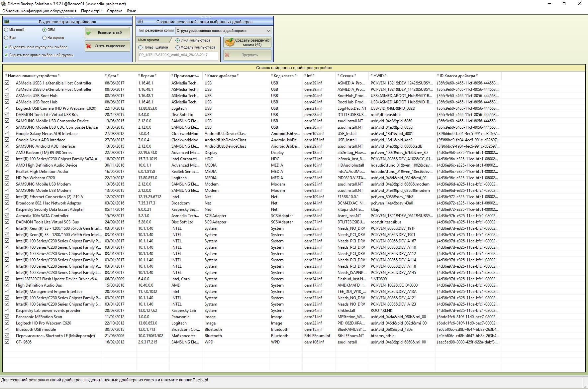Uncheck the GT-I9505 driver row
Viewport: 588px width, 389px height.
tap(7, 342)
